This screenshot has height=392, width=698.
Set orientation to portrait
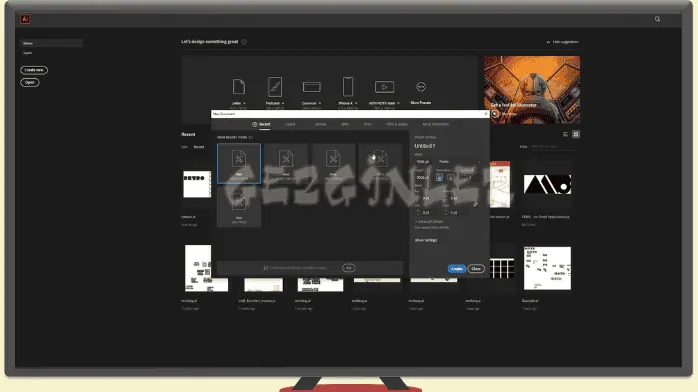[x=439, y=178]
